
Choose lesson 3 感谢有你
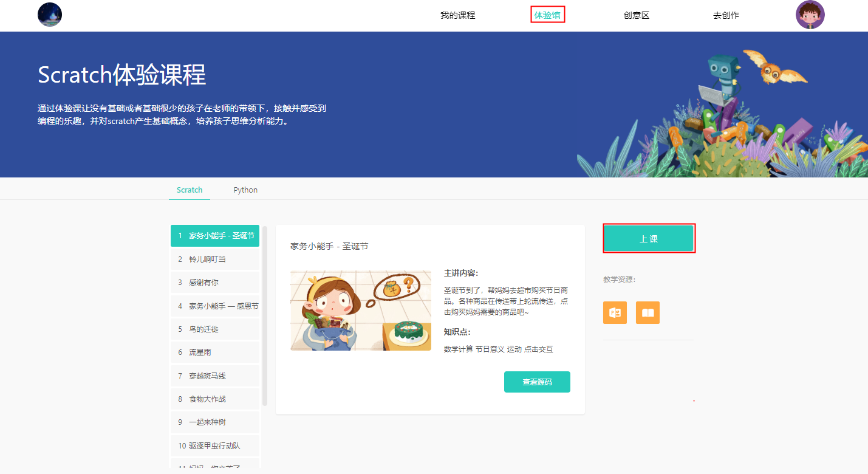pyautogui.click(x=215, y=282)
